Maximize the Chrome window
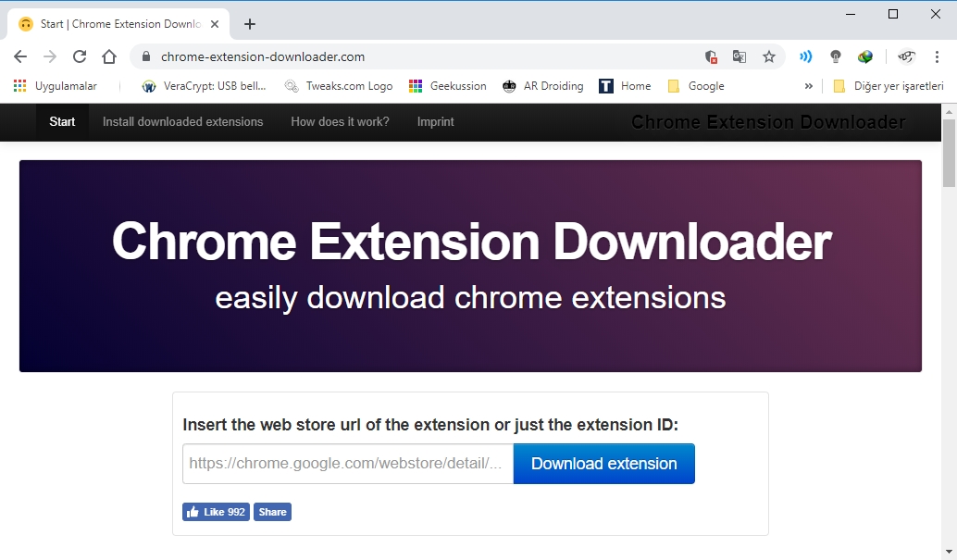The height and width of the screenshot is (560, 957). tap(893, 14)
